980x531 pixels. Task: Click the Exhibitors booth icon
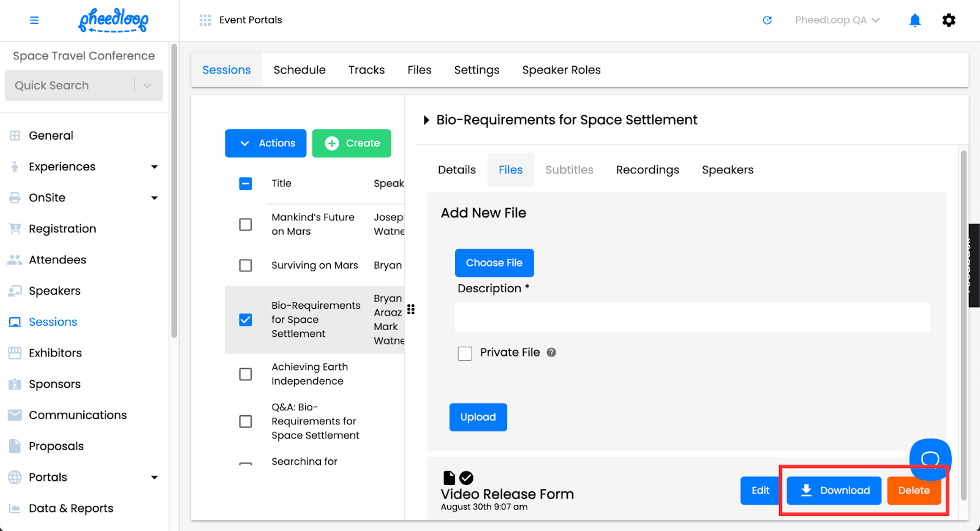(x=15, y=353)
